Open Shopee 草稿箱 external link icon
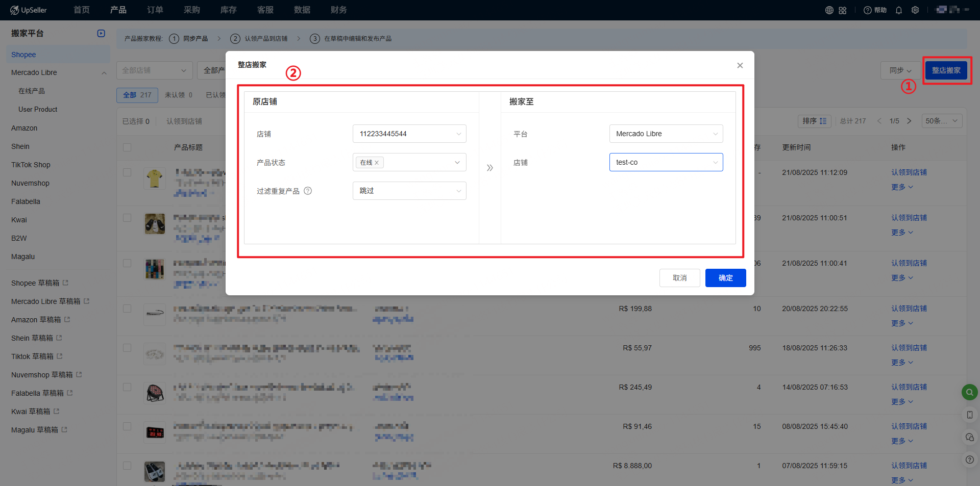 coord(65,283)
